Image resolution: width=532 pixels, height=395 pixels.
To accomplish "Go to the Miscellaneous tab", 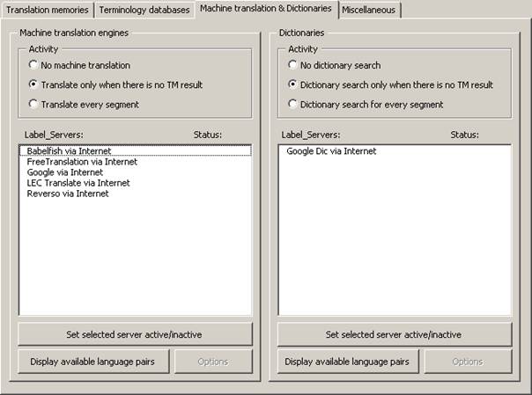I will (x=370, y=10).
